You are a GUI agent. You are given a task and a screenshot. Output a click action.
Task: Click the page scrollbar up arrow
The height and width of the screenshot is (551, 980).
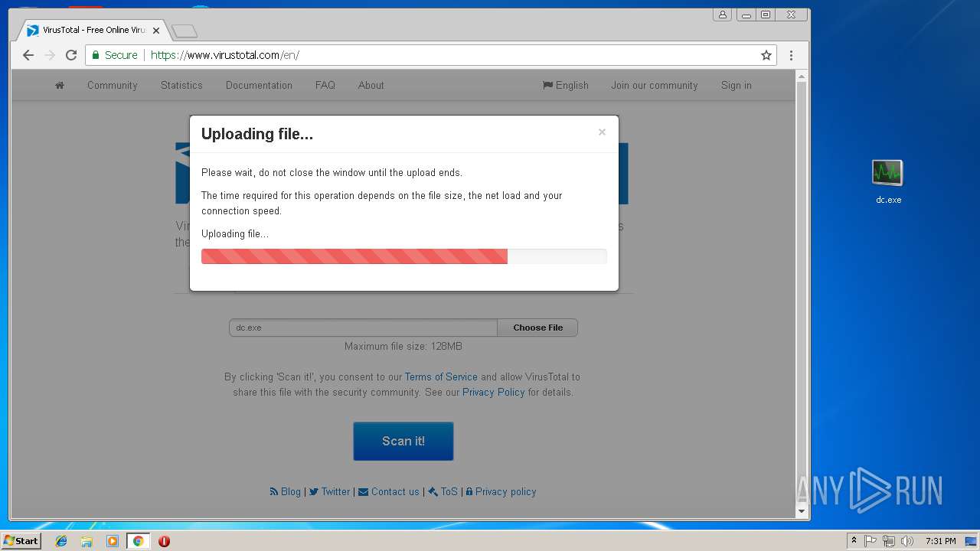tap(802, 77)
